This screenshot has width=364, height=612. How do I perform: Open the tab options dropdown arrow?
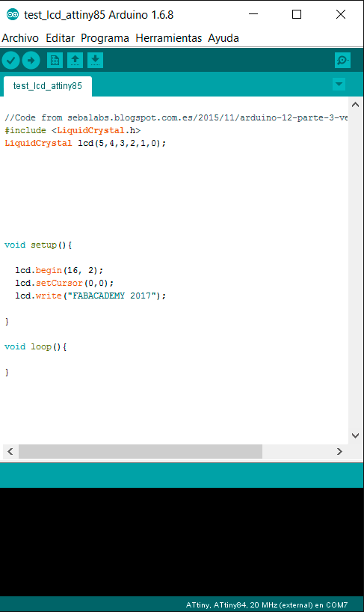click(339, 84)
